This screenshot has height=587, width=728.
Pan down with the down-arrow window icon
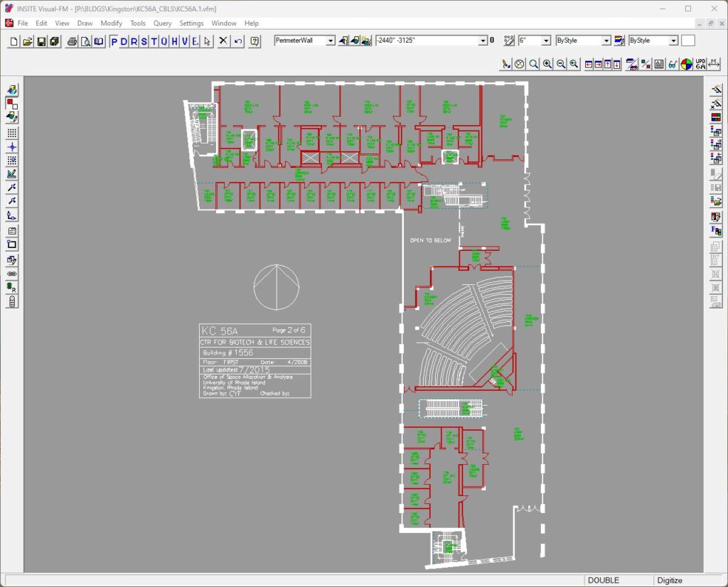tap(616, 65)
